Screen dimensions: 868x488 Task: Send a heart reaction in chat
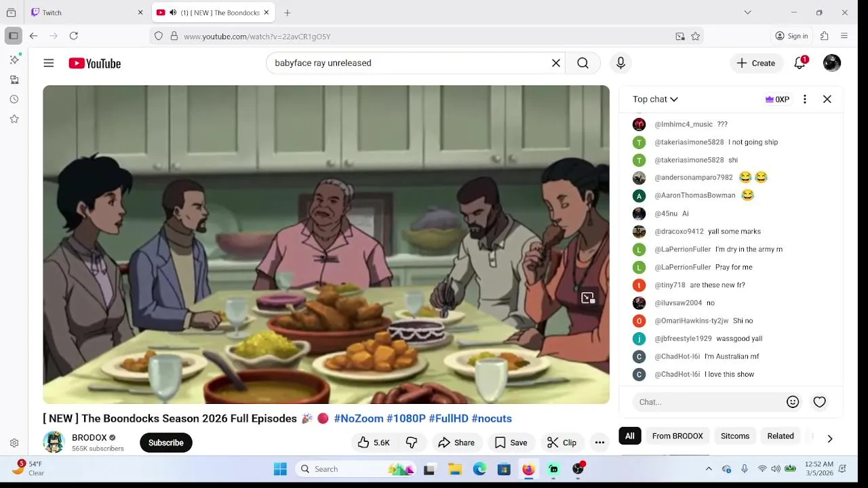[820, 402]
